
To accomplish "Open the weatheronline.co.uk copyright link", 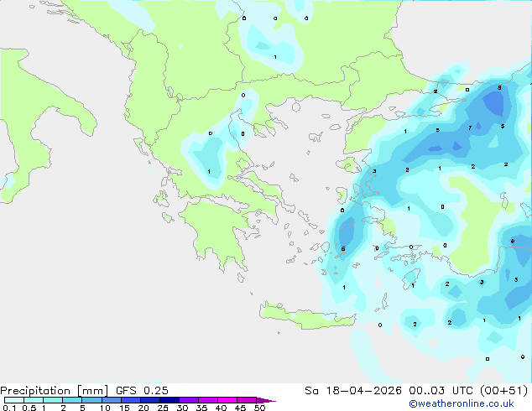I will point(461,403).
